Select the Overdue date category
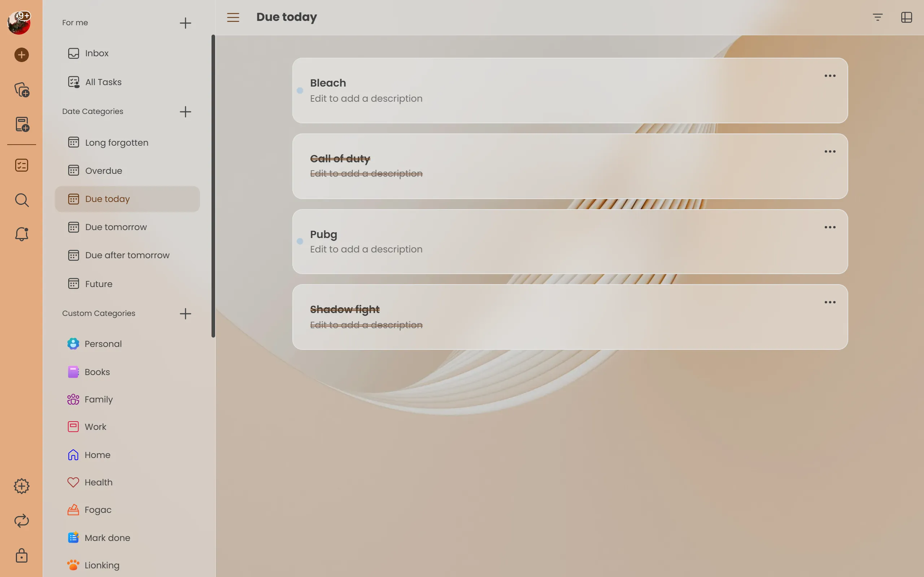924x577 pixels. click(104, 171)
